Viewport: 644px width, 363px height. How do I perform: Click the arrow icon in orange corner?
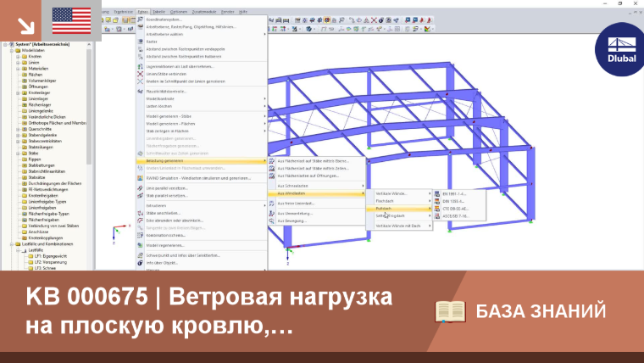tap(26, 26)
